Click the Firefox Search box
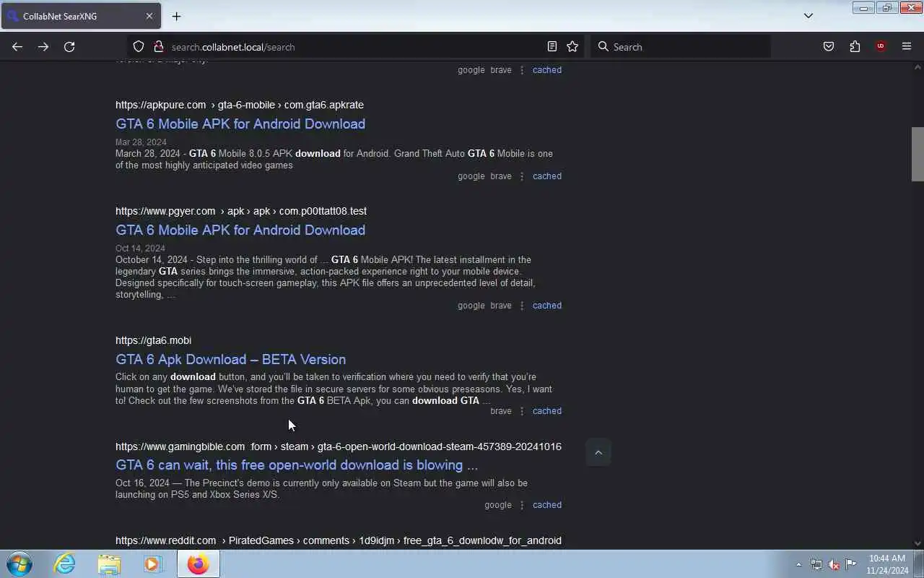The height and width of the screenshot is (578, 924). tap(681, 46)
